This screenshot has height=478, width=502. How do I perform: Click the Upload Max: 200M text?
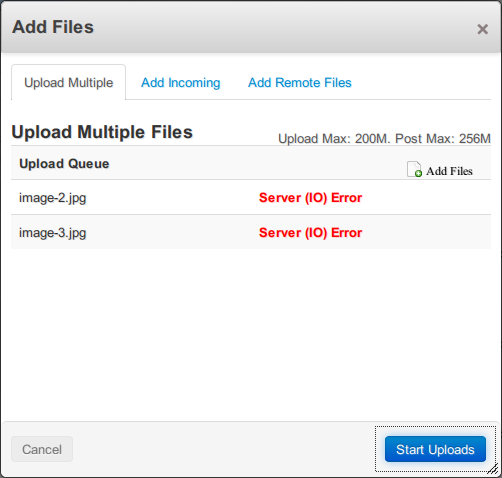(334, 139)
